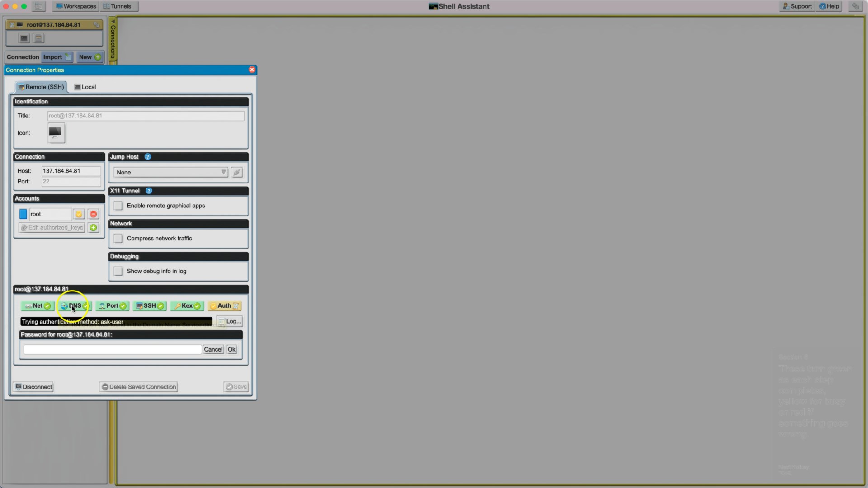Choose connection icon image button
Viewport: 868px width, 488px height.
tap(56, 133)
